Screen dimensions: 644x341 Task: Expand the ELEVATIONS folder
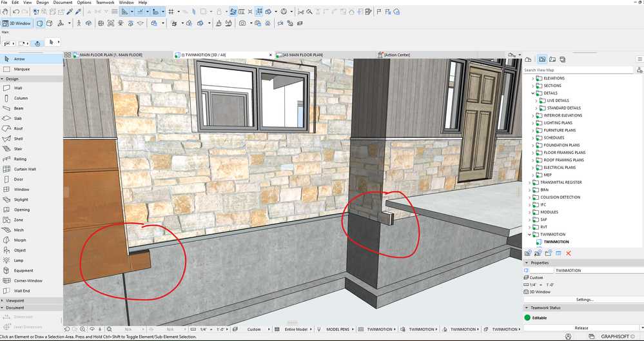coord(533,78)
